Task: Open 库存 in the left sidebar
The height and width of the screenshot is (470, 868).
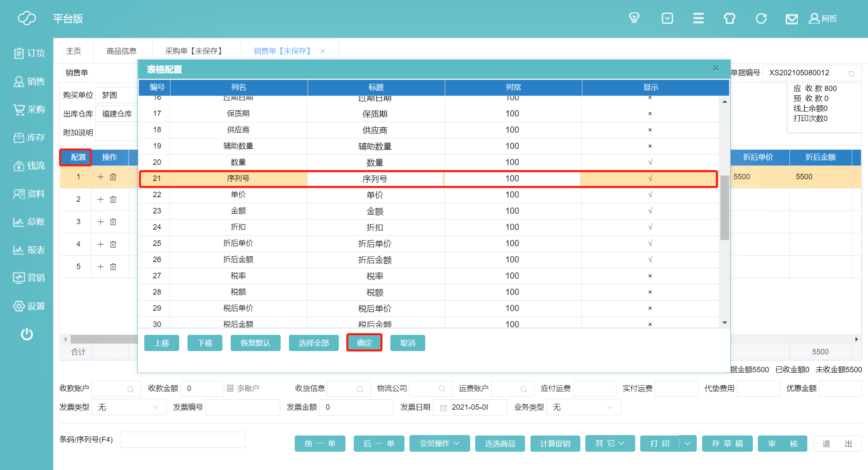Action: (x=29, y=138)
